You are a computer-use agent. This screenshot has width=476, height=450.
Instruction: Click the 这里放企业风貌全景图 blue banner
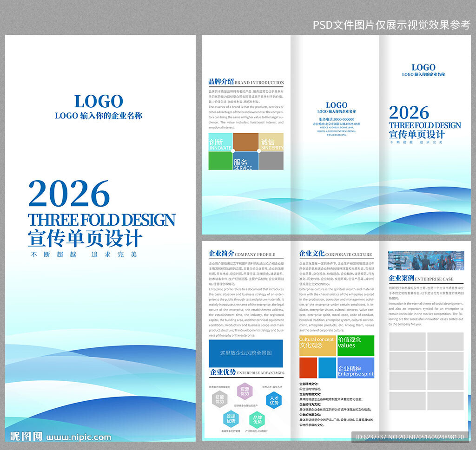pos(246,353)
